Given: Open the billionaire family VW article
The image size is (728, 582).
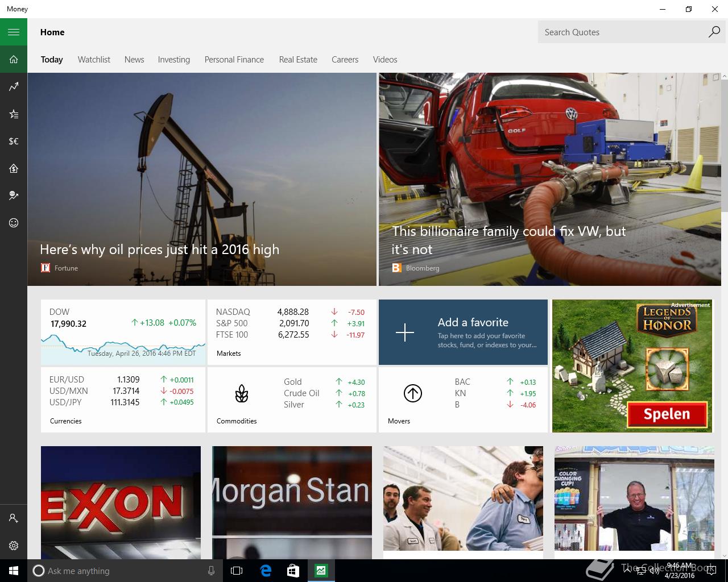Looking at the screenshot, I should point(550,179).
